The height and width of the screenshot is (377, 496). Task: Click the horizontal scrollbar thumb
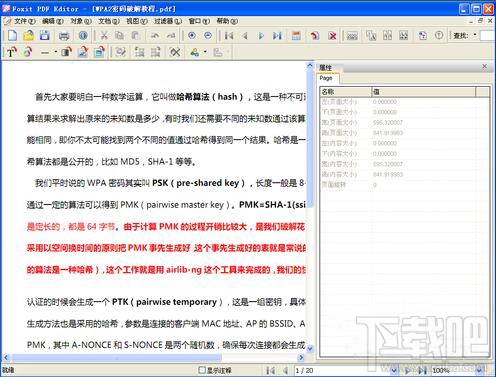117,358
